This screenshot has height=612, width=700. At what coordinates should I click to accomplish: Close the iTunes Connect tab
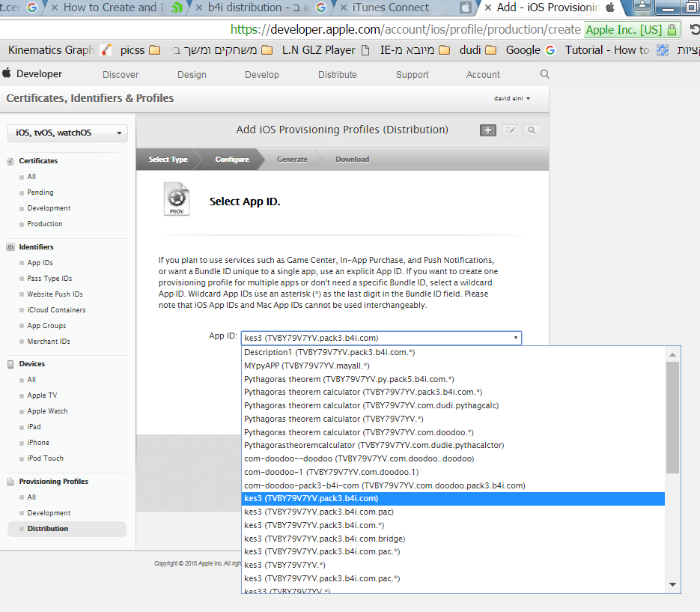[x=344, y=7]
